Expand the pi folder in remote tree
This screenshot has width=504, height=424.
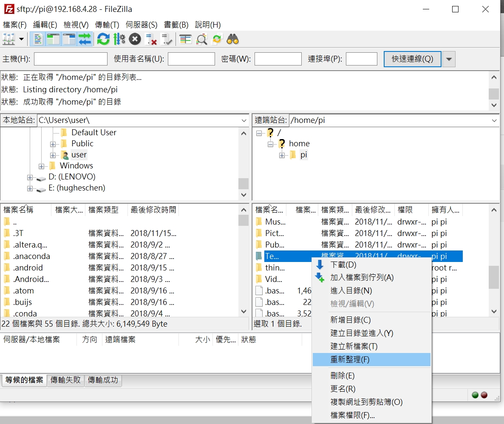click(x=282, y=154)
